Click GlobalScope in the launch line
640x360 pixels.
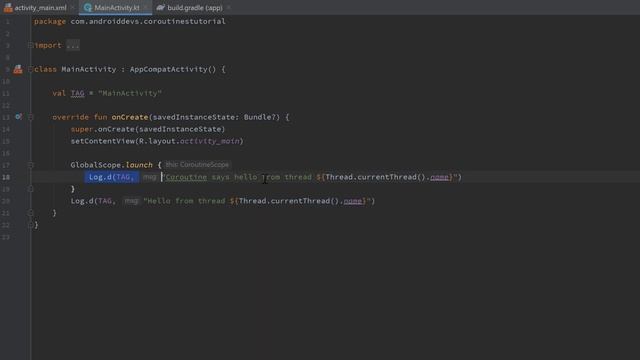pyautogui.click(x=96, y=165)
